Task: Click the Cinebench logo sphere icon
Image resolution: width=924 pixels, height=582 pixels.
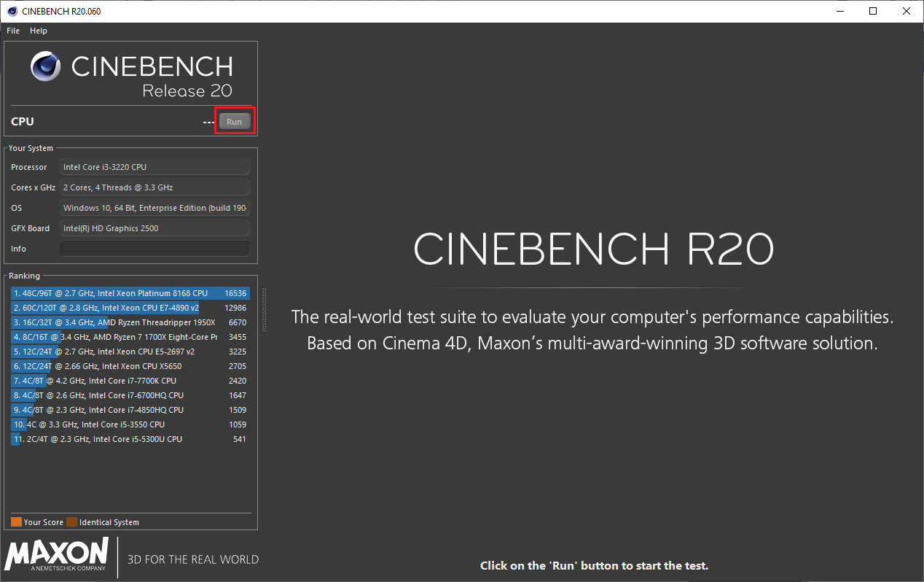Action: [47, 66]
